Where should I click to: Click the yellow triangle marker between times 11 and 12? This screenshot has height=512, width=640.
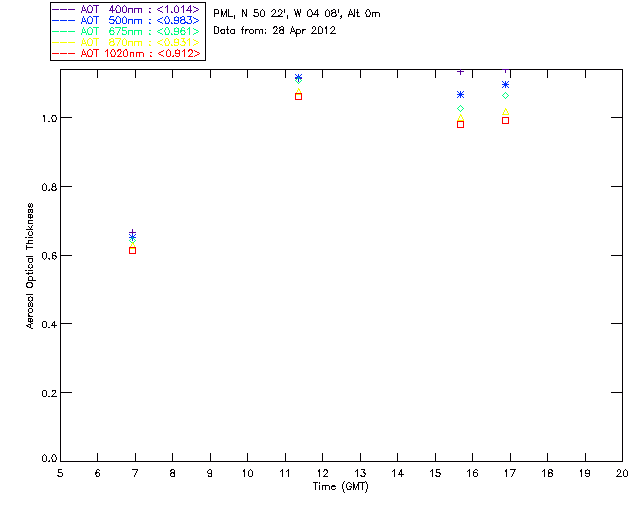pyautogui.click(x=298, y=91)
